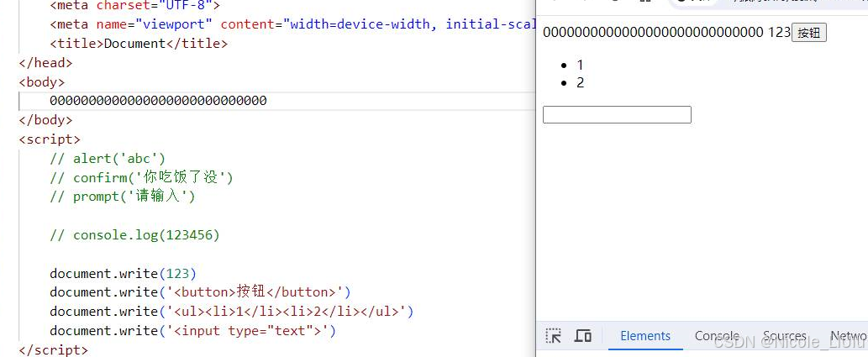Click the list item '2' on the page
This screenshot has width=868, height=357.
click(x=580, y=82)
